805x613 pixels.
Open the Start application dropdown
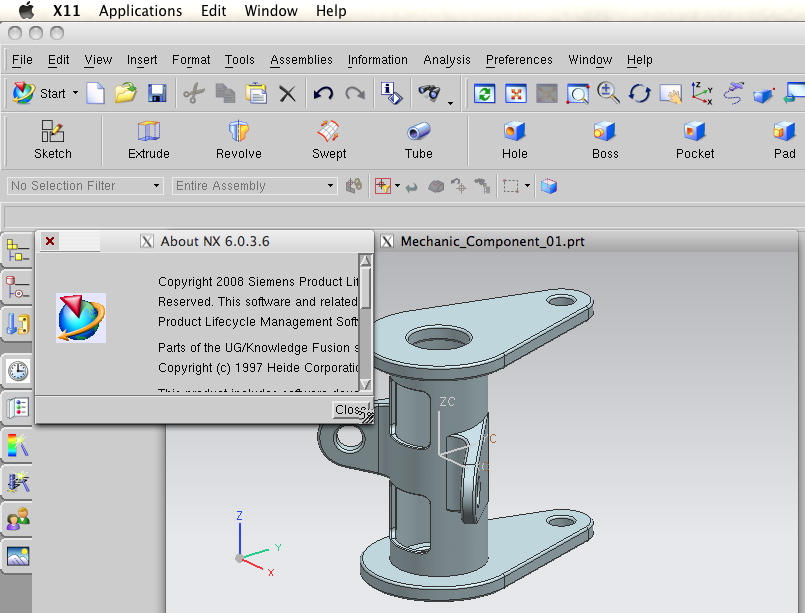[x=45, y=94]
